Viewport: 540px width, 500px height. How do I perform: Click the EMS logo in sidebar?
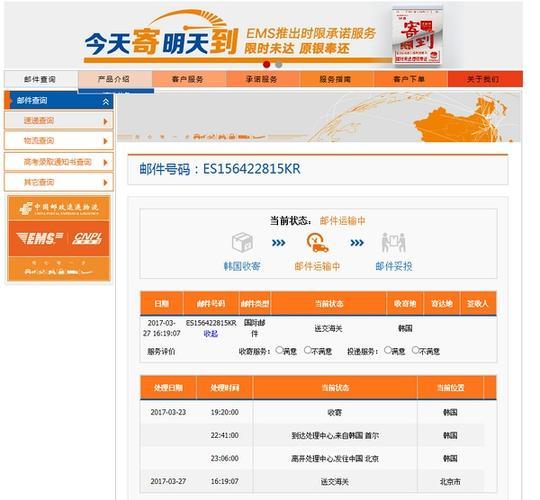click(40, 238)
